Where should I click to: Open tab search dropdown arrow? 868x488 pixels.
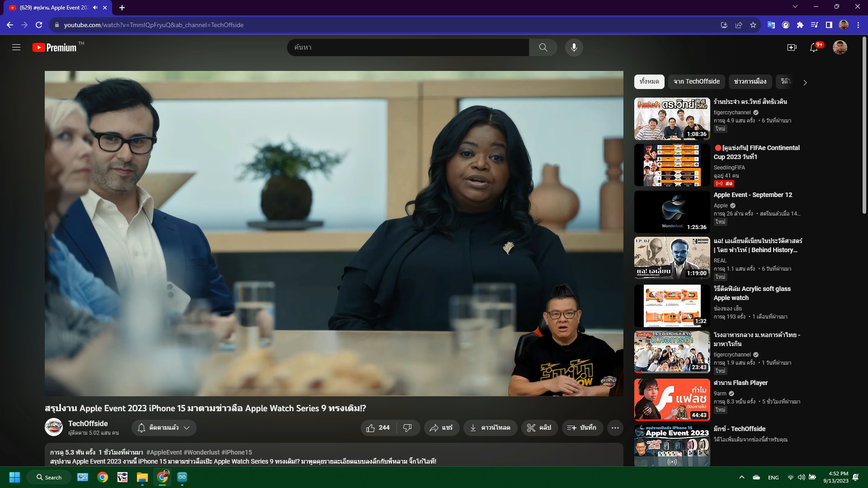click(795, 7)
